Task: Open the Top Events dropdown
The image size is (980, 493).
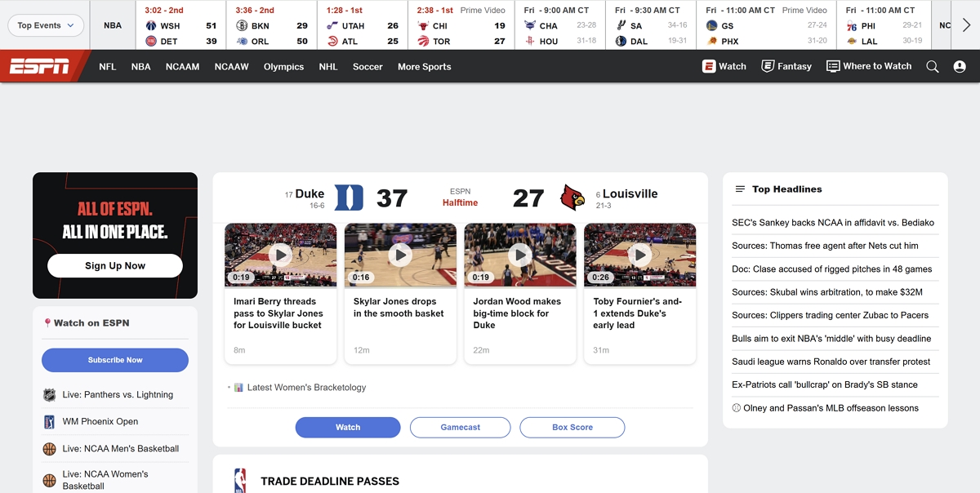Action: [x=45, y=25]
